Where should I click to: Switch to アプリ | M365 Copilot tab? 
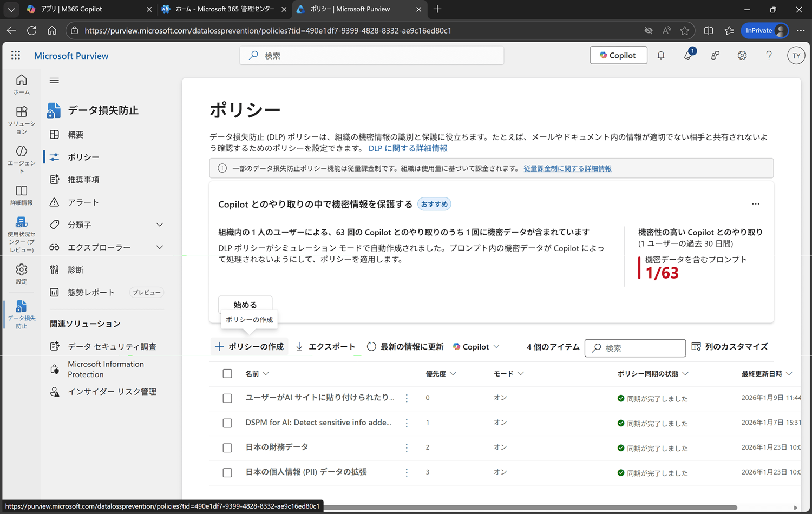point(89,9)
